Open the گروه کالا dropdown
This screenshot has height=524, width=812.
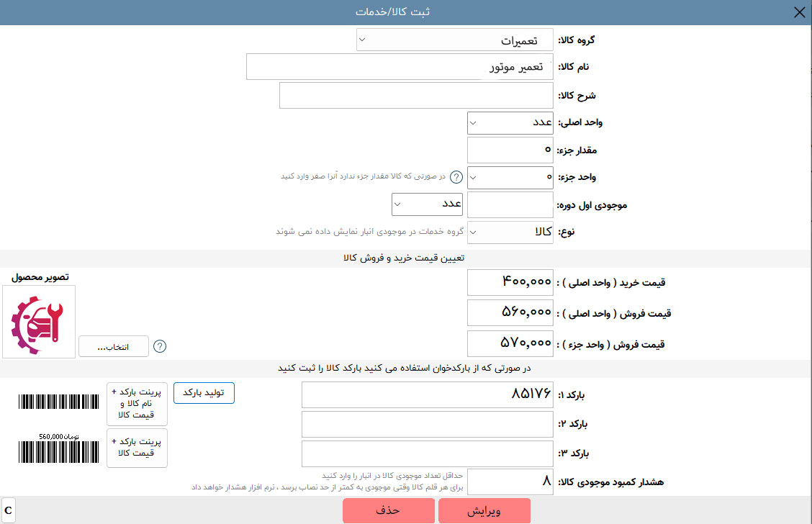point(455,40)
